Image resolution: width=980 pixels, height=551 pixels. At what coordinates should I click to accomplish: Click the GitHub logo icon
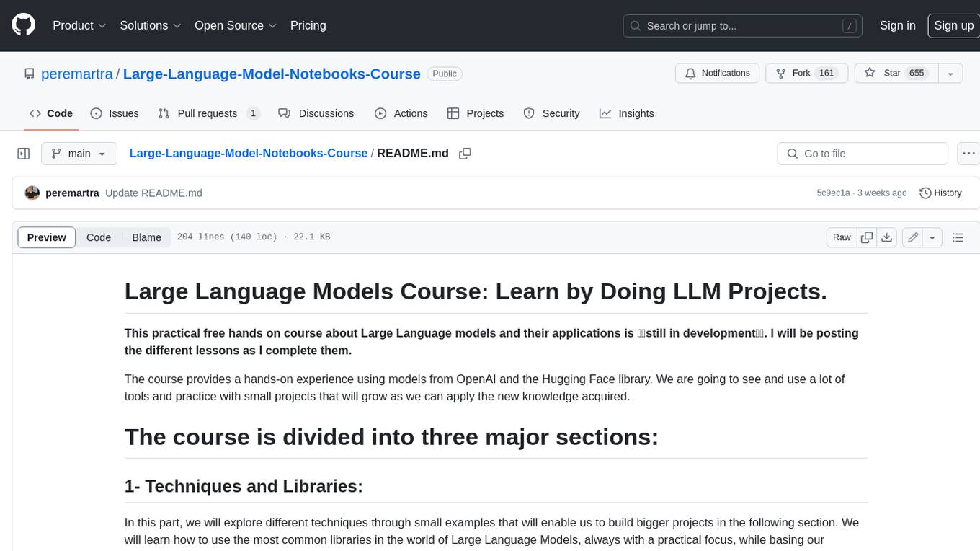click(23, 25)
